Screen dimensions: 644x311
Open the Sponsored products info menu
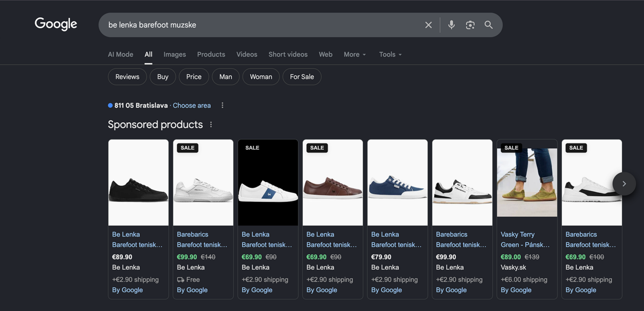point(211,124)
